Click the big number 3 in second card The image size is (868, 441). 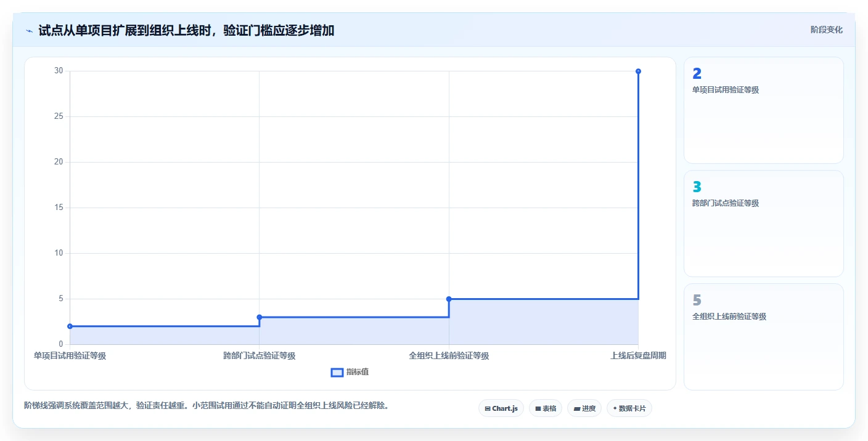pos(697,187)
